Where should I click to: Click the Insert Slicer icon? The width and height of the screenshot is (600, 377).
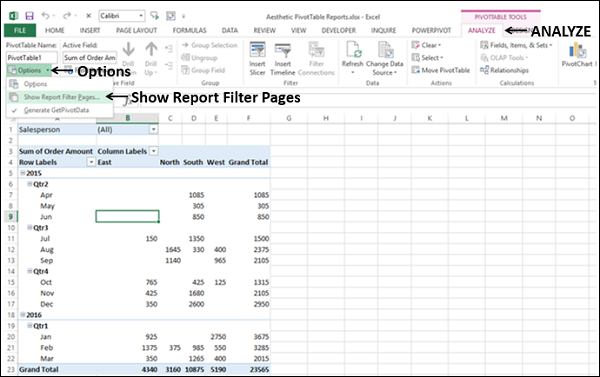(258, 50)
